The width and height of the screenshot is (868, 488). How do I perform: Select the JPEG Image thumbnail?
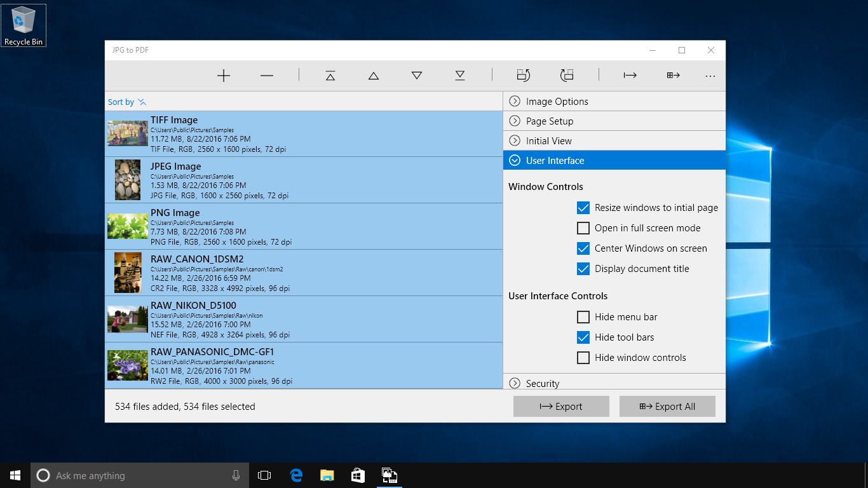pyautogui.click(x=128, y=180)
